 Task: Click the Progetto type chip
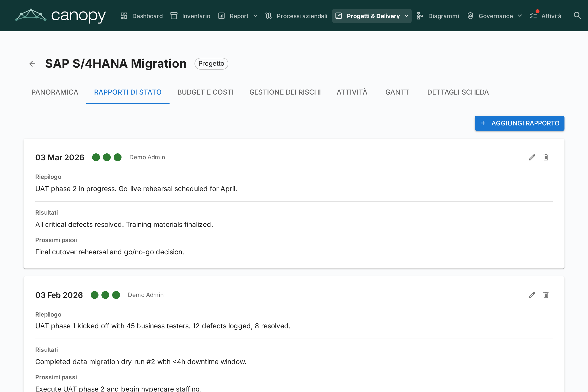(x=211, y=64)
